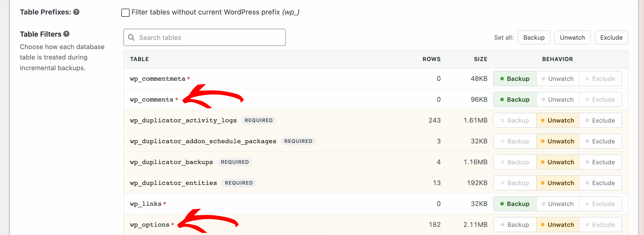This screenshot has height=235, width=644.
Task: Select Unwatch for wp_comments
Action: click(x=558, y=99)
